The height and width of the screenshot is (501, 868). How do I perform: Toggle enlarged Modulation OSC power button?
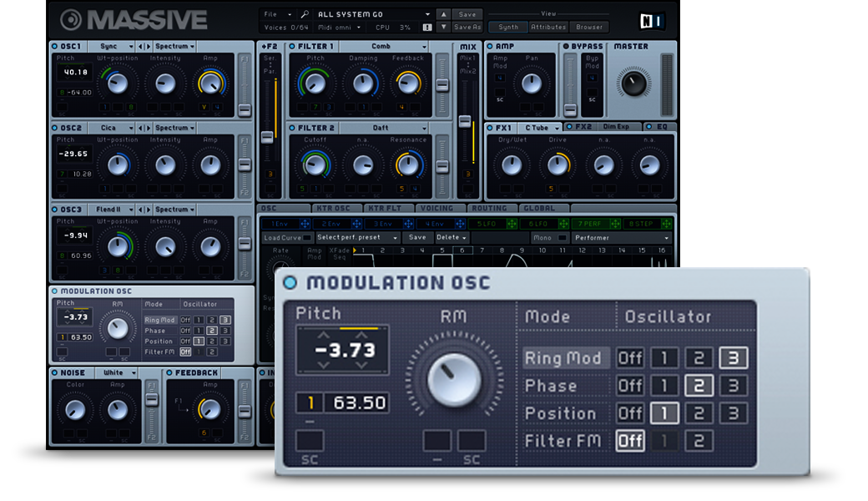290,283
